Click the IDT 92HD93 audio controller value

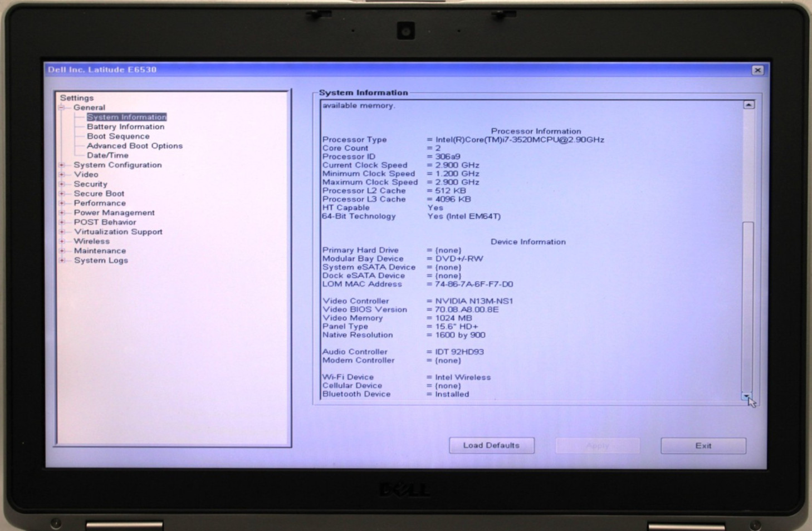[459, 352]
